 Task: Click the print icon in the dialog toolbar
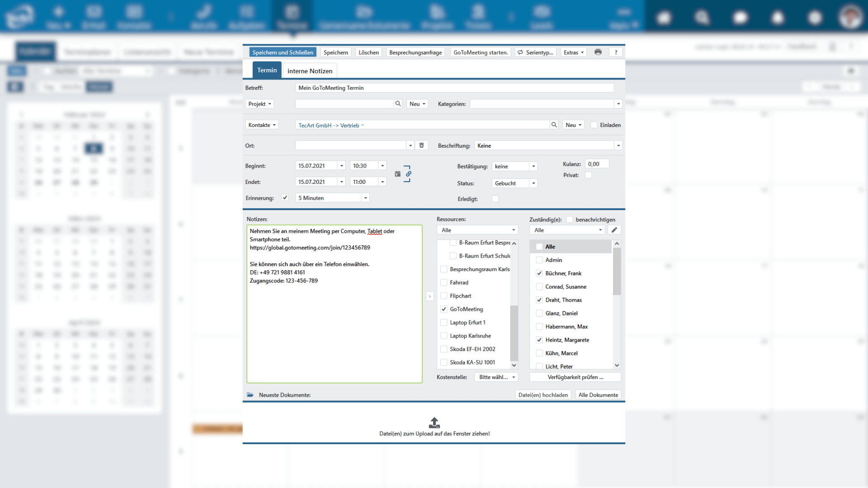(598, 52)
